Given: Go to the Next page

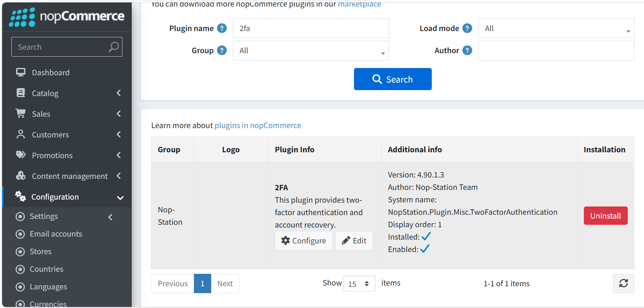Looking at the screenshot, I should (225, 283).
